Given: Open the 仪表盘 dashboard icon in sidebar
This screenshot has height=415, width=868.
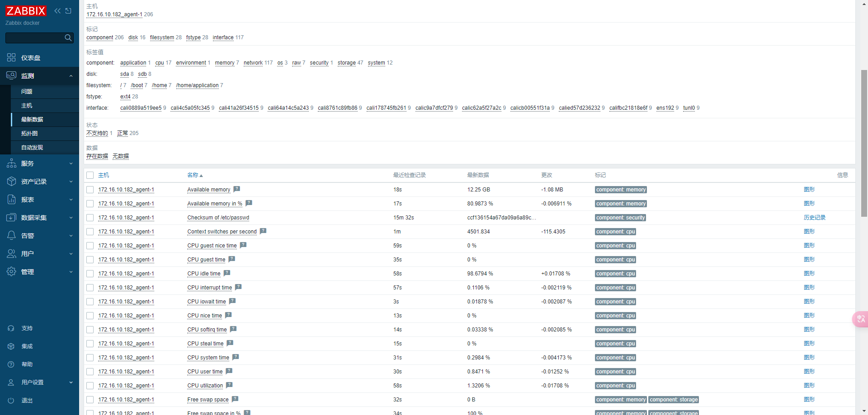Looking at the screenshot, I should (x=11, y=57).
